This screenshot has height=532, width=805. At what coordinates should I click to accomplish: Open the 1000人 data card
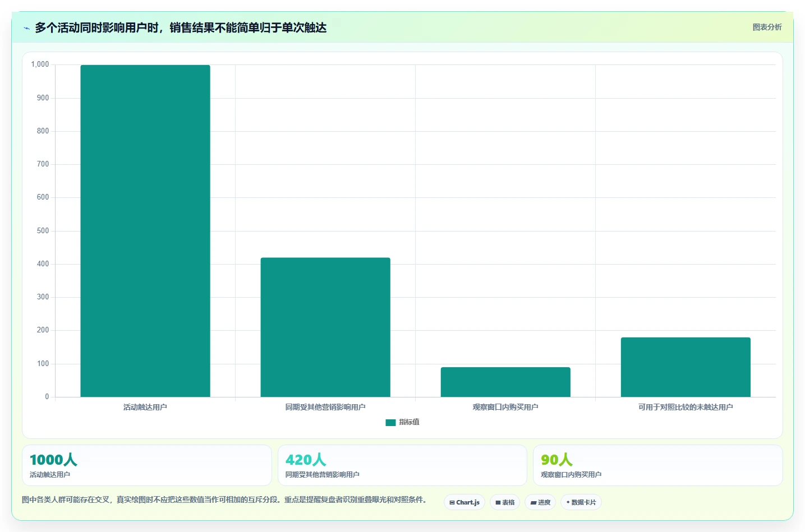(x=147, y=465)
